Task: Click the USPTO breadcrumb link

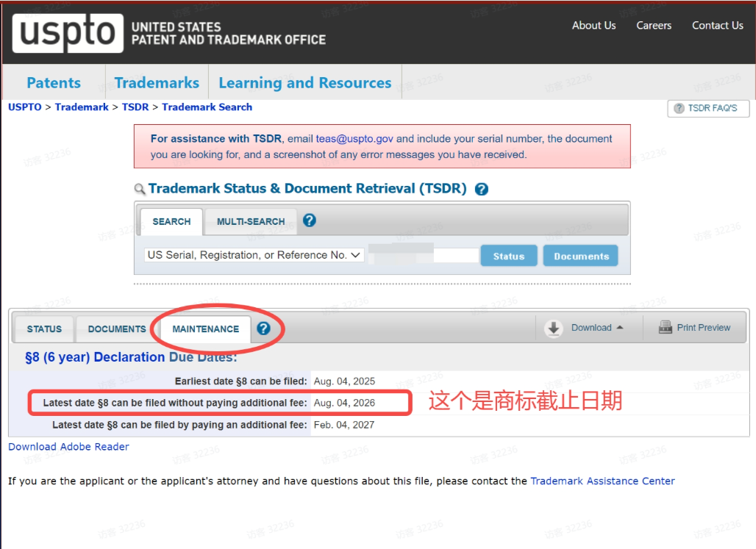Action: (24, 107)
